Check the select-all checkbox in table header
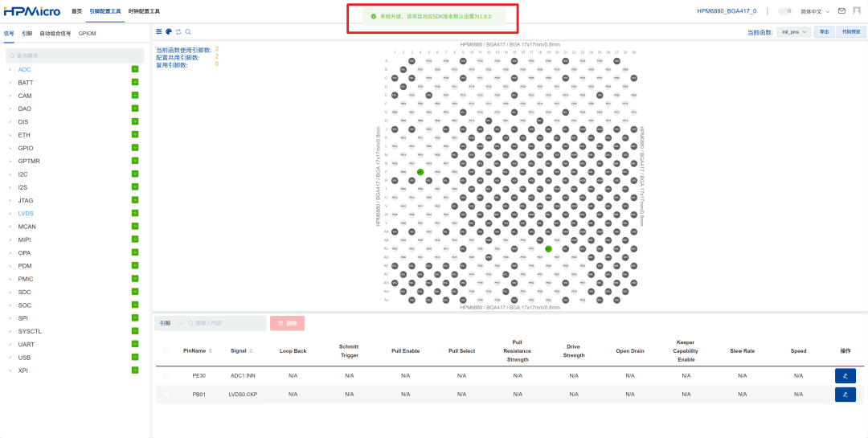 pos(166,350)
